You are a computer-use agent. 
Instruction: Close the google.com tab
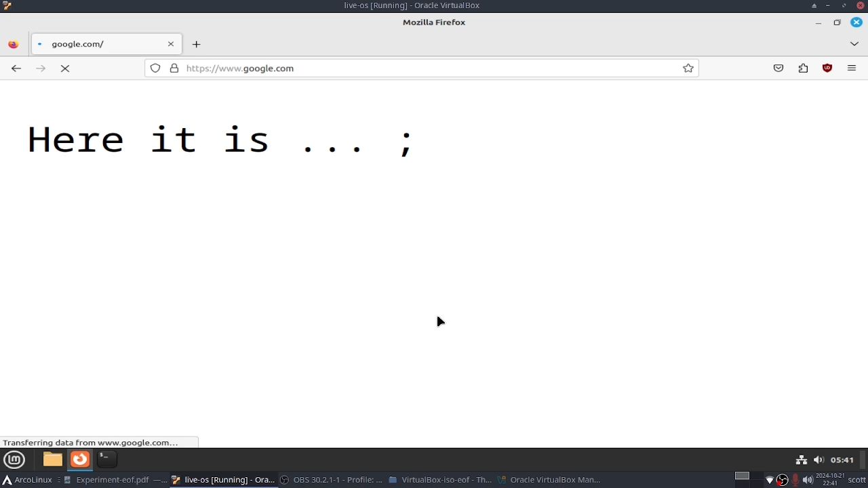[171, 44]
